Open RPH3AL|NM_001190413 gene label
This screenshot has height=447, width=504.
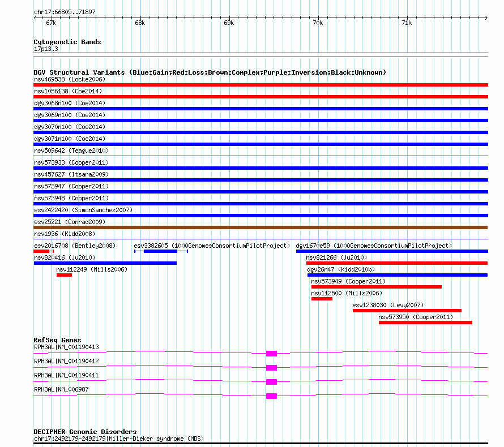[66, 347]
